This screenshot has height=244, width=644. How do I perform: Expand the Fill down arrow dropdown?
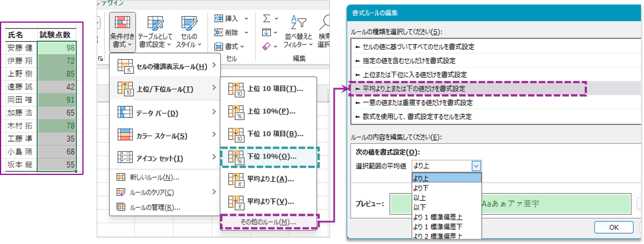coord(276,33)
